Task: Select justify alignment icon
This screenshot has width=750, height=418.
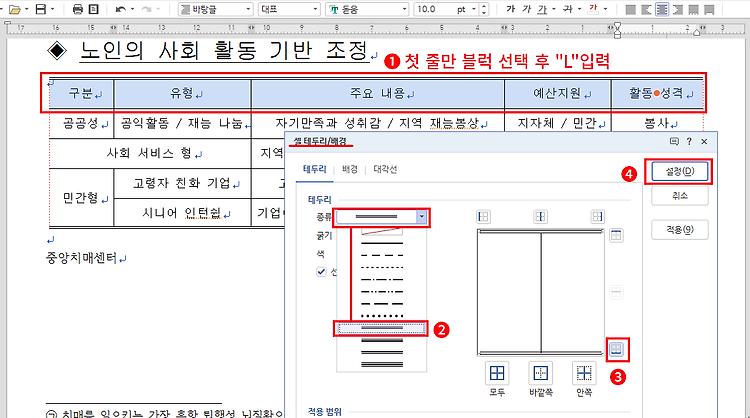Action: [x=631, y=10]
